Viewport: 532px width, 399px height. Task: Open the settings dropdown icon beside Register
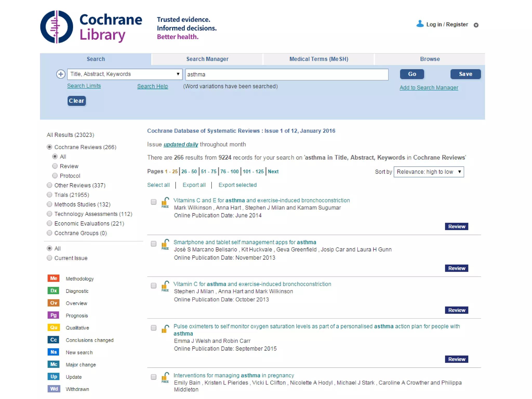(x=476, y=25)
